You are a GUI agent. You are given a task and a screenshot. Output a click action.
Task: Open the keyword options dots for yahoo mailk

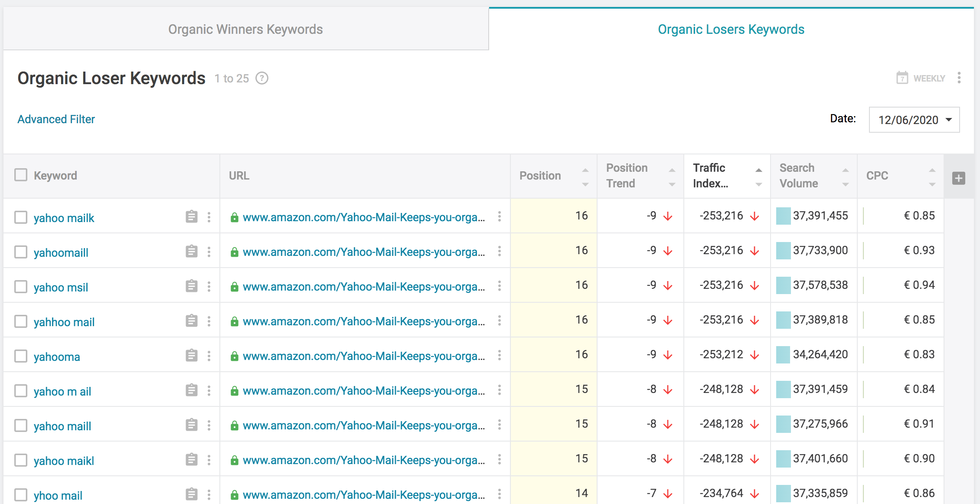209,217
